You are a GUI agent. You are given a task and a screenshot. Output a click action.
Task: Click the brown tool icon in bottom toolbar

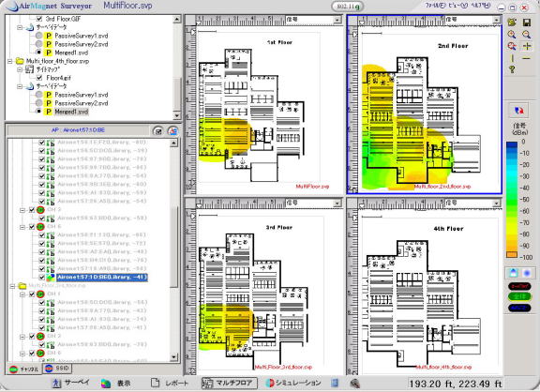(x=354, y=383)
